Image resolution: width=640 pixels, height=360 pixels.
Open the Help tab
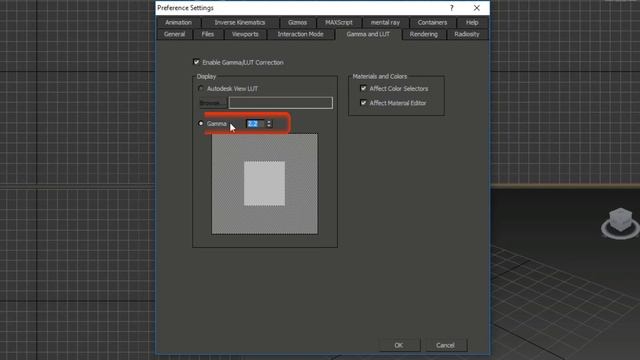472,22
